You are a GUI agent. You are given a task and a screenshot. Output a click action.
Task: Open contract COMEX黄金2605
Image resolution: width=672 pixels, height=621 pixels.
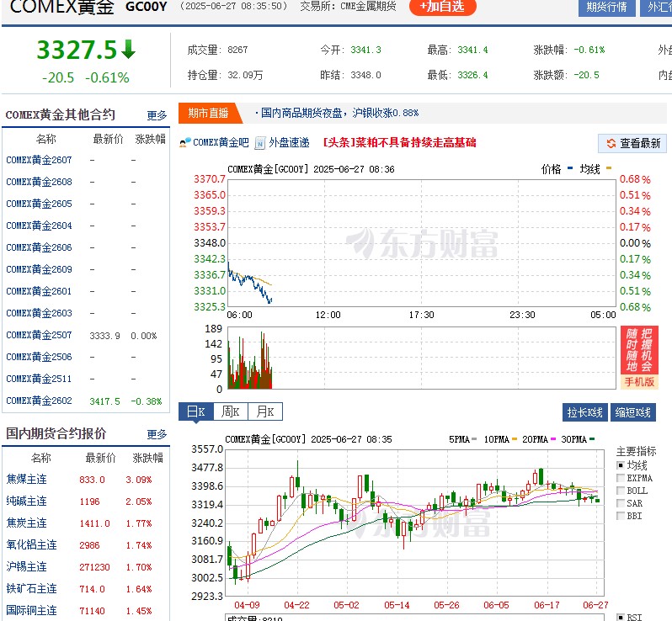(39, 204)
